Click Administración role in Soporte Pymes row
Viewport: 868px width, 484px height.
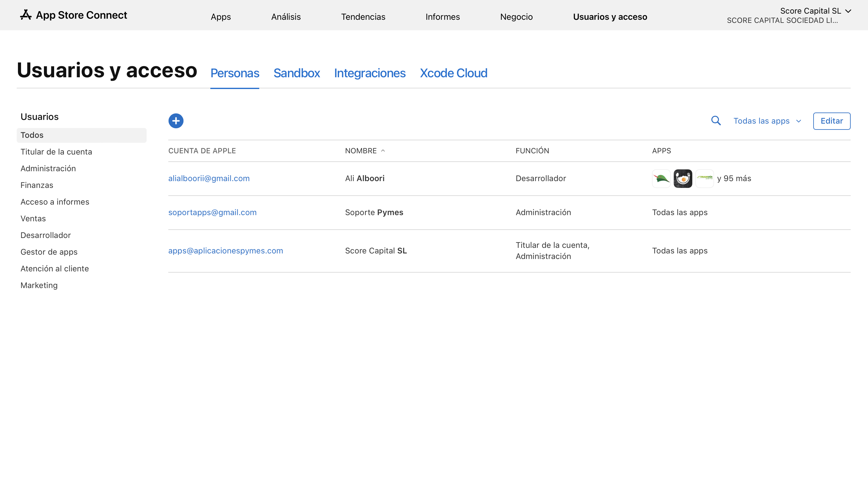coord(543,212)
